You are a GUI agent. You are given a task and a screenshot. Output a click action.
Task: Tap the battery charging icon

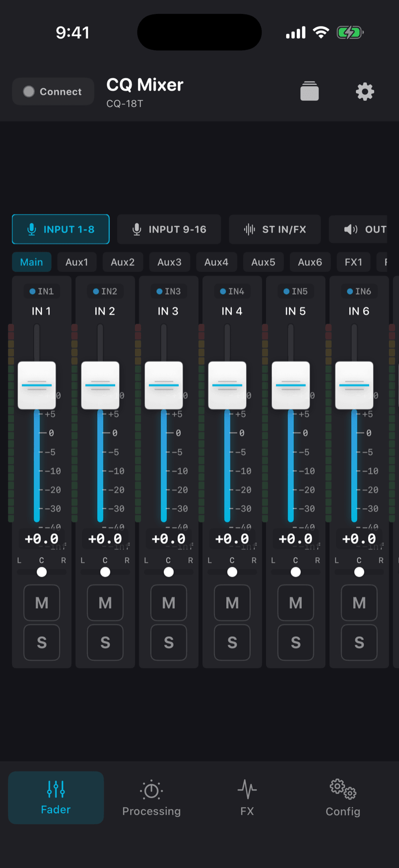(x=350, y=32)
